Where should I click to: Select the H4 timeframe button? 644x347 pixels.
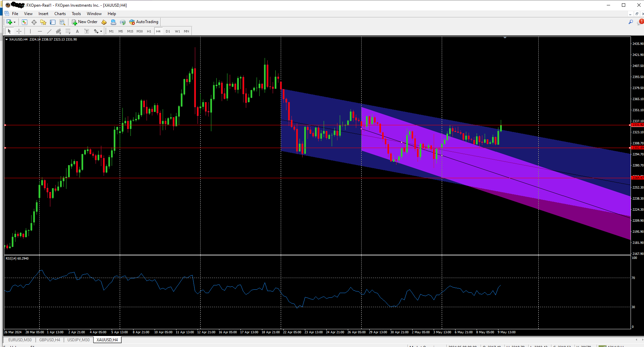coord(158,31)
